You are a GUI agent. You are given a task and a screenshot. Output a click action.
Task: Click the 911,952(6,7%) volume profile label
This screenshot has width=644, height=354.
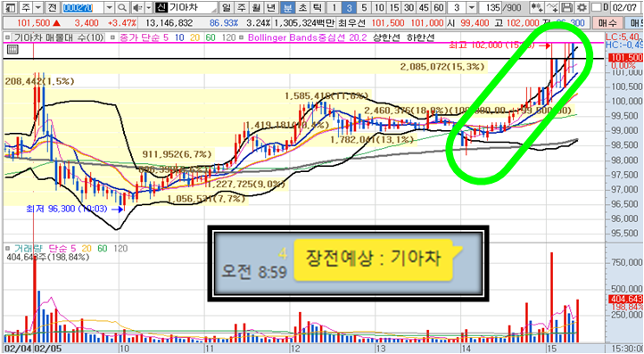pyautogui.click(x=177, y=154)
